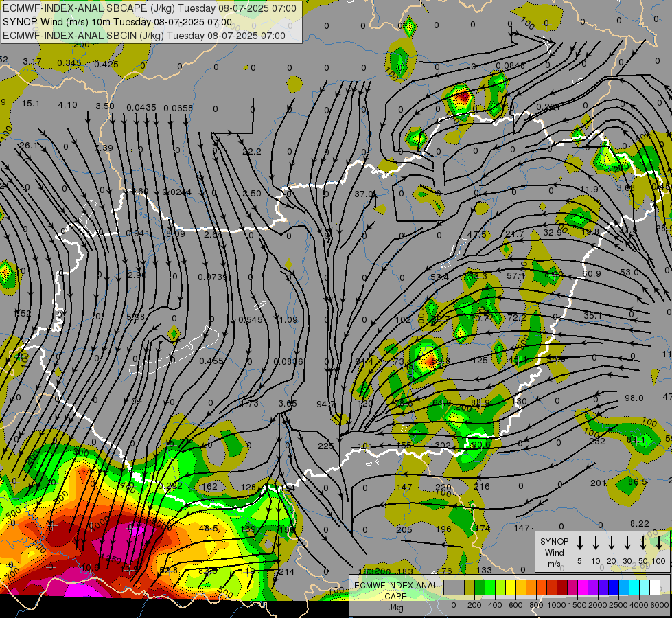Click the 100 m/s wind arrow in the SYNOP legend
Viewport: 672px width, 618px height.
[659, 542]
